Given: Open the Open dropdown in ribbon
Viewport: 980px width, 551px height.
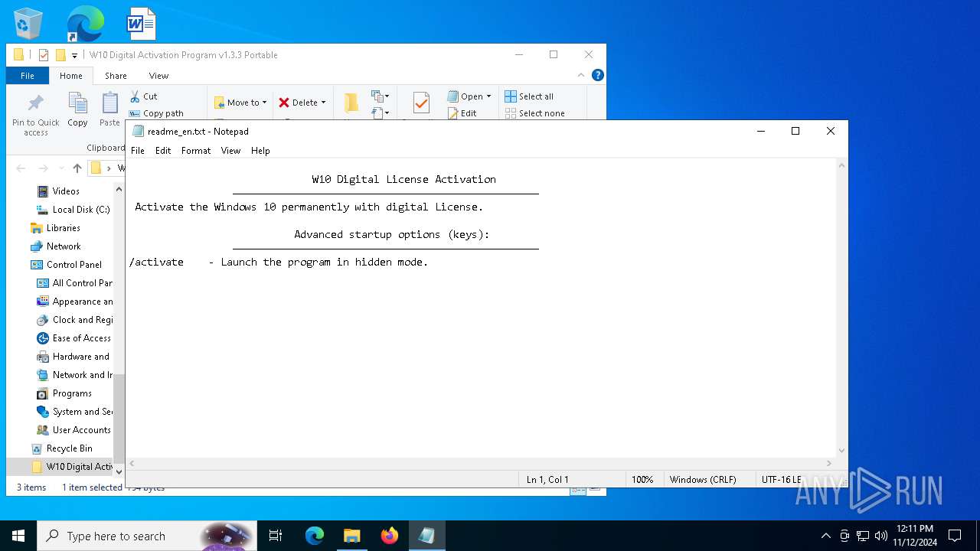Looking at the screenshot, I should pos(469,96).
